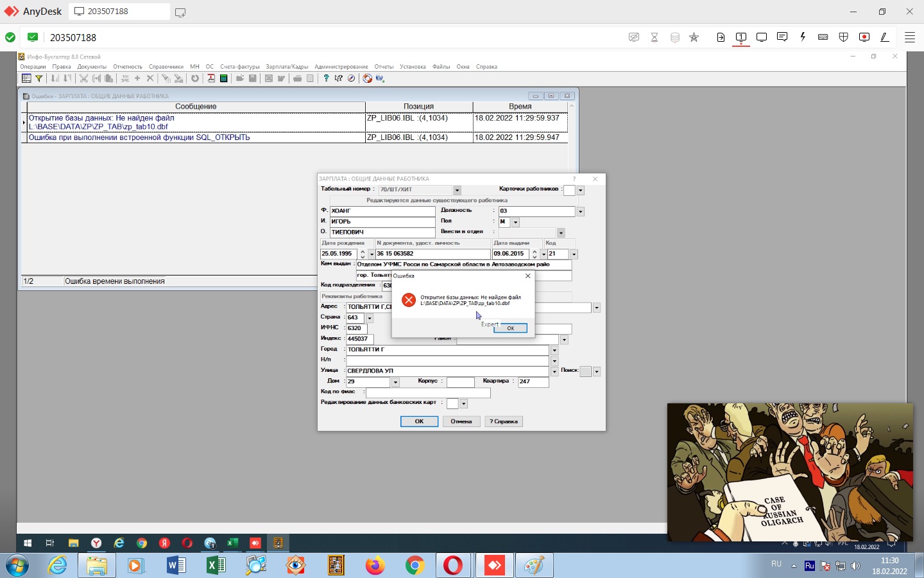Select AnyDesk monitor 1 display icon
The image size is (924, 578).
(x=741, y=37)
